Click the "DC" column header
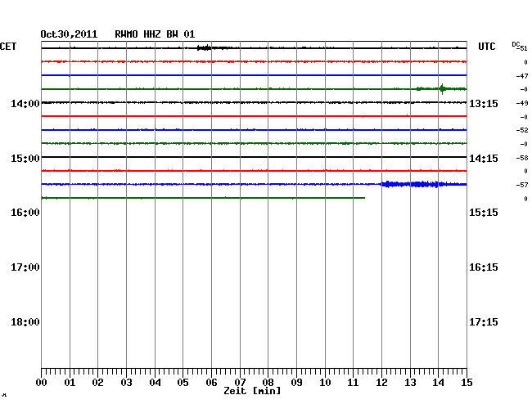 [516, 44]
